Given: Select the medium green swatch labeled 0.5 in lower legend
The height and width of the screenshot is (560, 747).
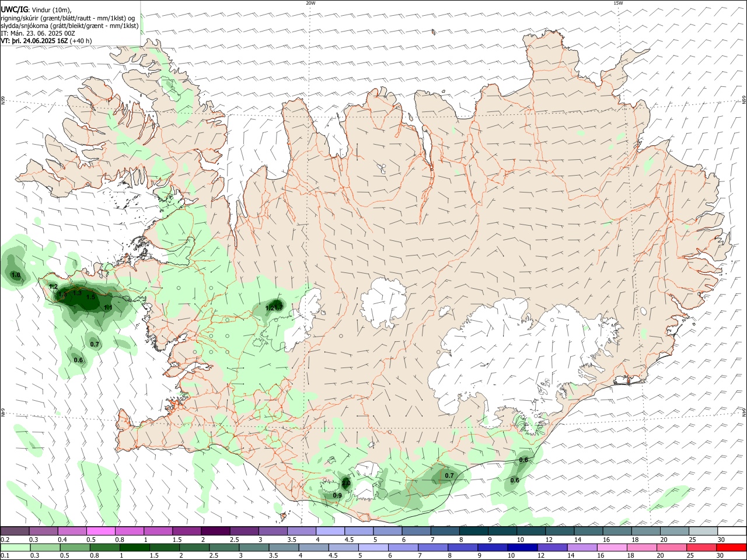Looking at the screenshot, I should (75, 548).
